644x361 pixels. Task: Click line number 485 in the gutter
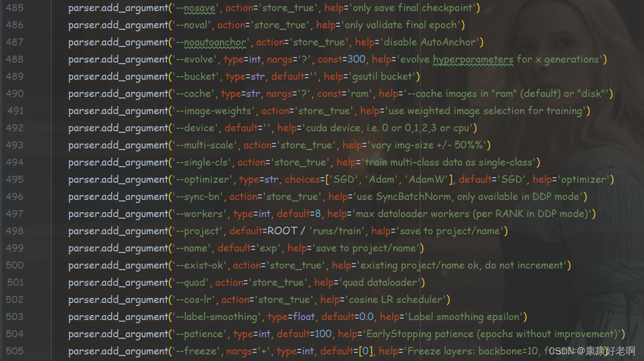tap(15, 8)
